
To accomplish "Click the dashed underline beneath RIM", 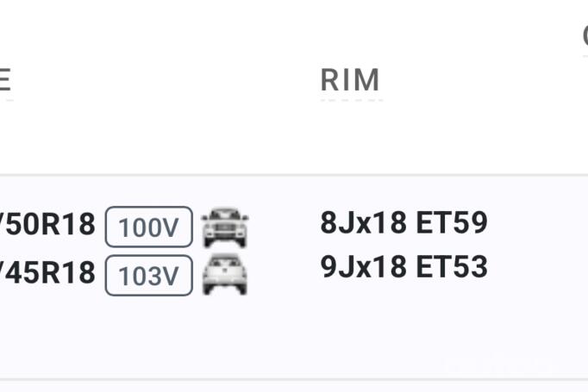I will click(350, 100).
